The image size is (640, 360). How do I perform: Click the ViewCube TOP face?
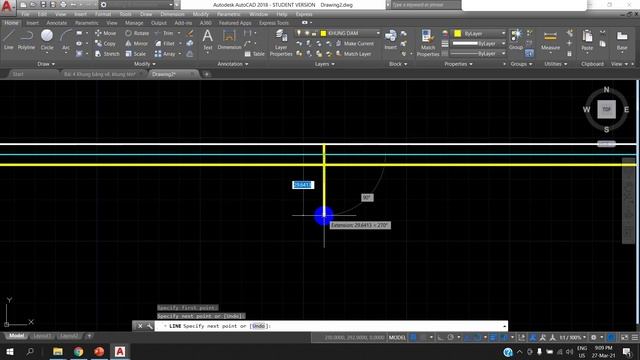tap(607, 109)
